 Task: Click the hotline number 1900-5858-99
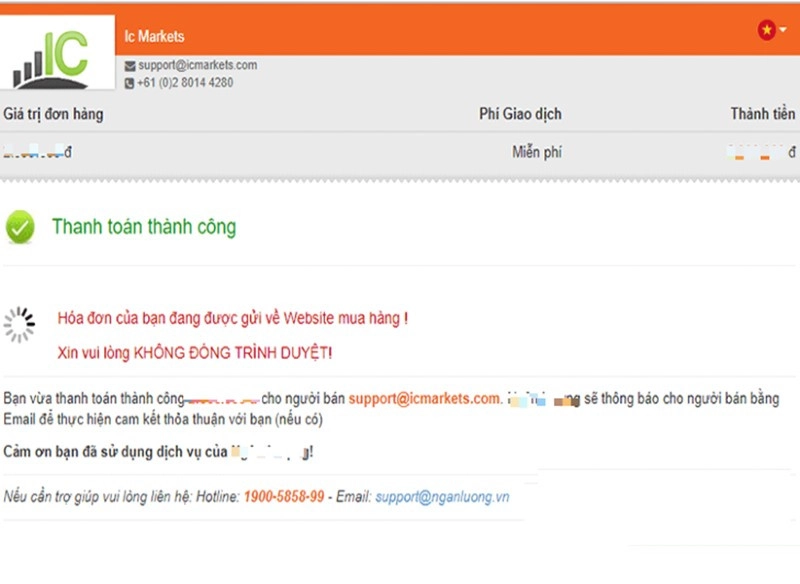click(284, 496)
